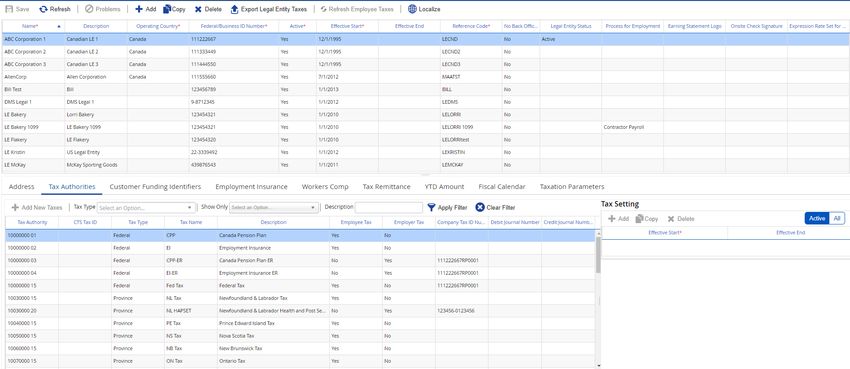Click Add New Taxes

37,208
